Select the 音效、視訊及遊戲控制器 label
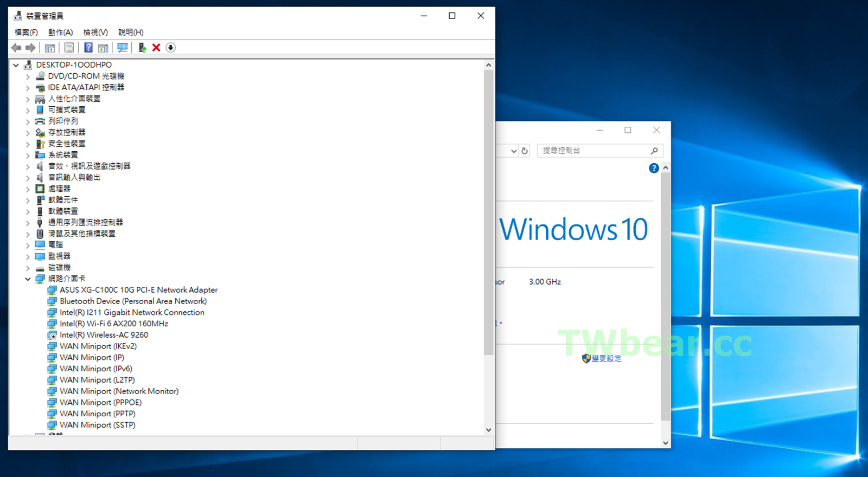The width and height of the screenshot is (868, 477). [x=90, y=166]
